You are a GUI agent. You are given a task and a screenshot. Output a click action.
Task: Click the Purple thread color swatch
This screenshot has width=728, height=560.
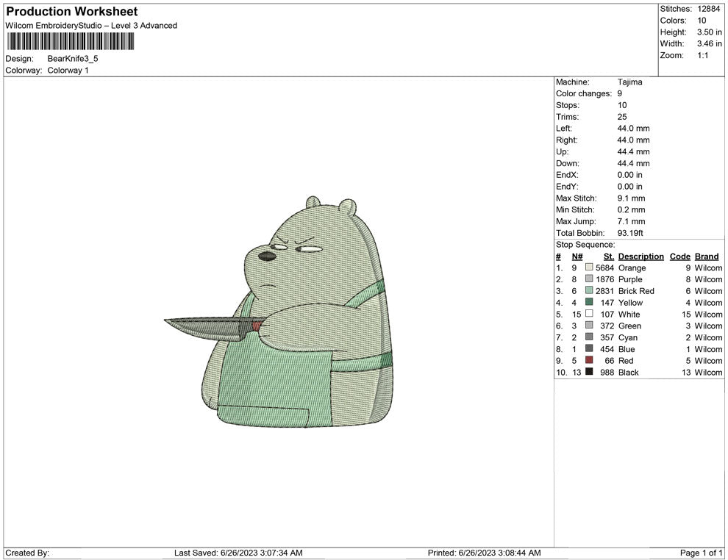pyautogui.click(x=589, y=279)
